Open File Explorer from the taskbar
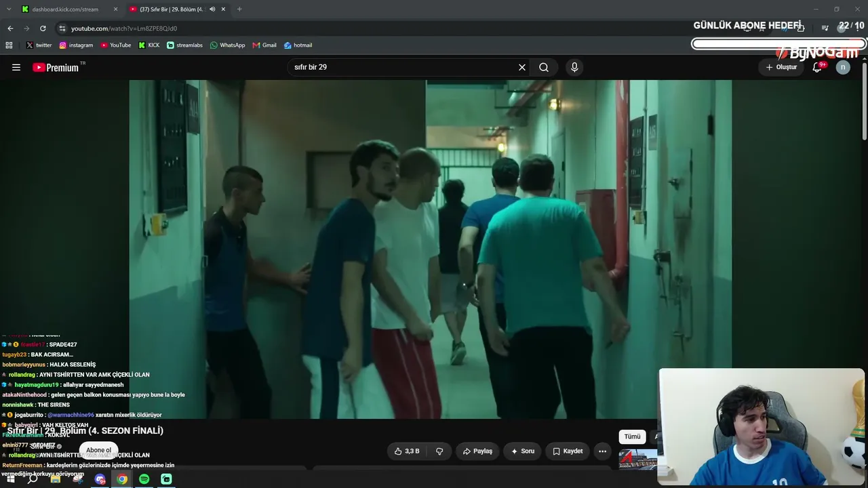This screenshot has width=868, height=488. (x=56, y=479)
